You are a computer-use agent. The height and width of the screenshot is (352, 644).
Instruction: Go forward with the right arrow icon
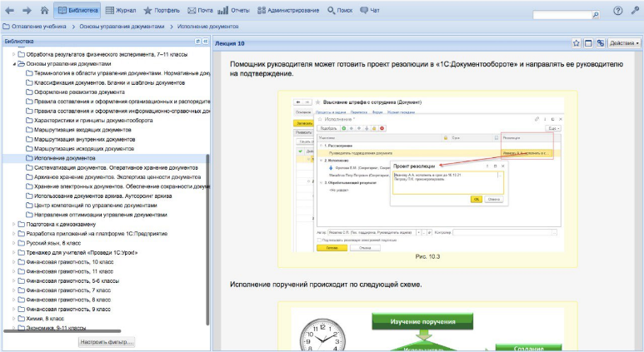27,11
